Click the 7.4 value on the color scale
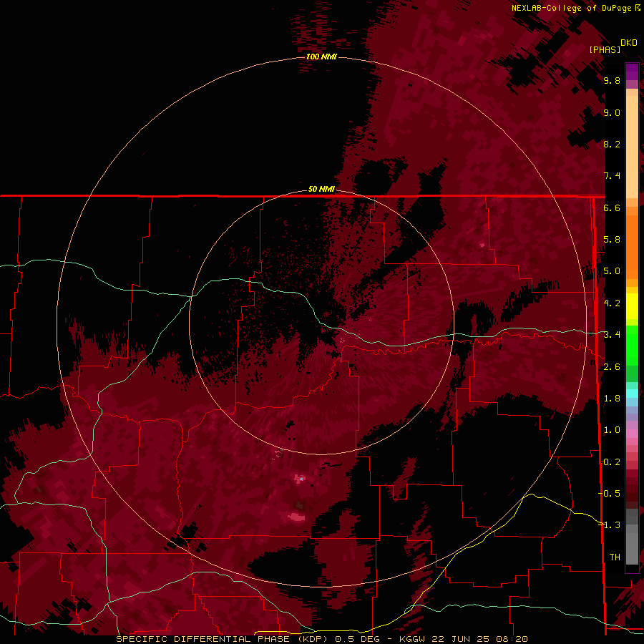 (612, 176)
